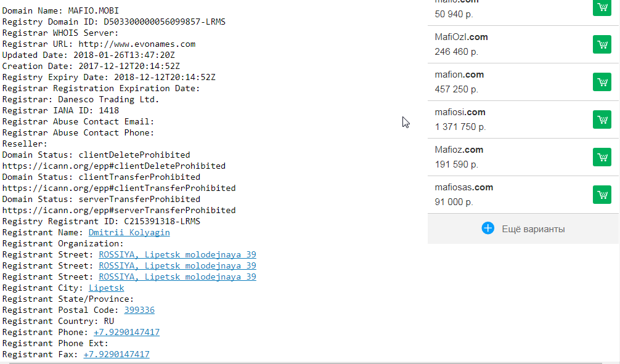
Task: Expand the Ещё варианты list
Action: coord(532,229)
